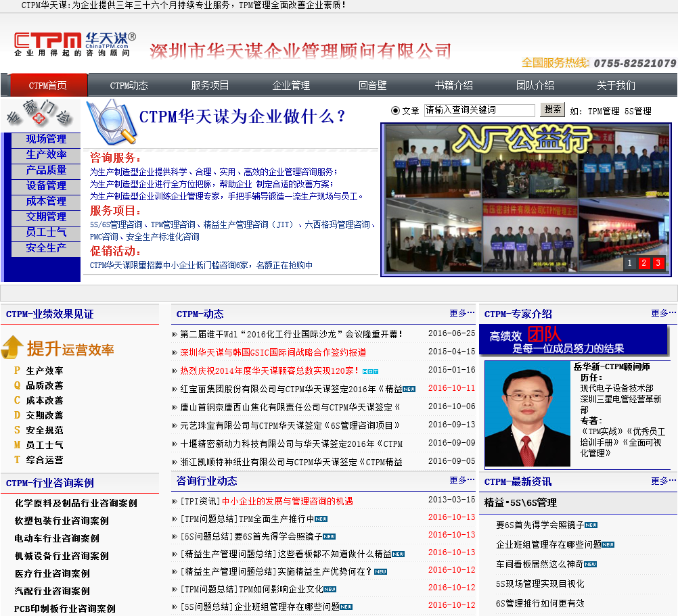Open the 十堰精密新动力 news item
678x616 pixels.
(292, 444)
